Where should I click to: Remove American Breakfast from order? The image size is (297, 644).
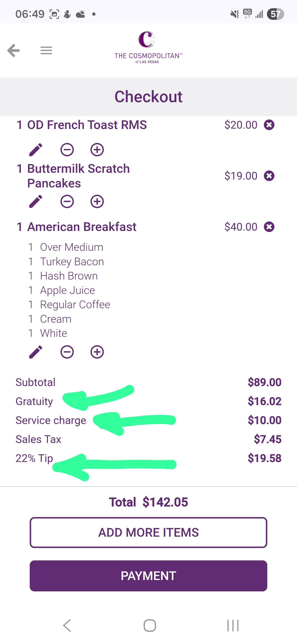[269, 227]
